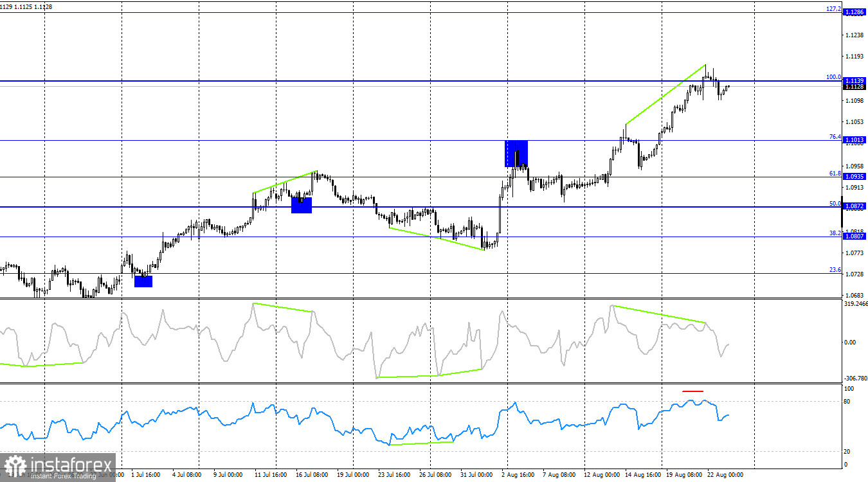
Task: Click the -306.780 indicator scale value
Action: [855, 379]
